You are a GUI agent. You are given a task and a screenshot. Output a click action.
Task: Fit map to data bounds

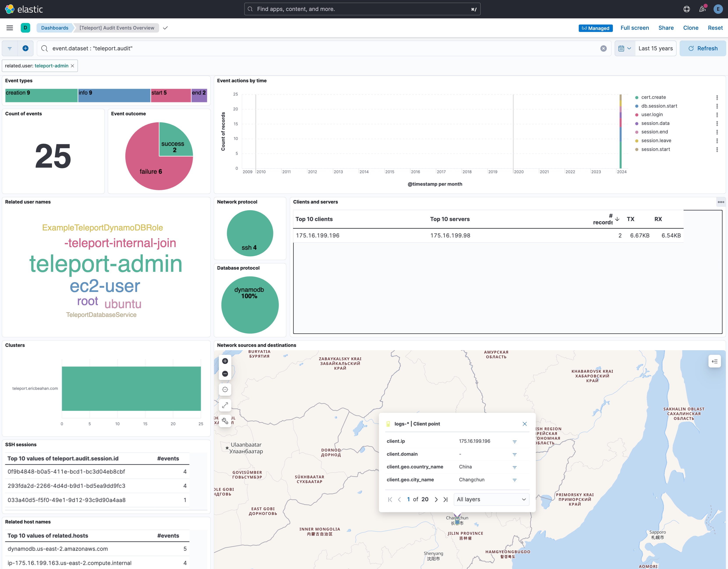pos(225,389)
